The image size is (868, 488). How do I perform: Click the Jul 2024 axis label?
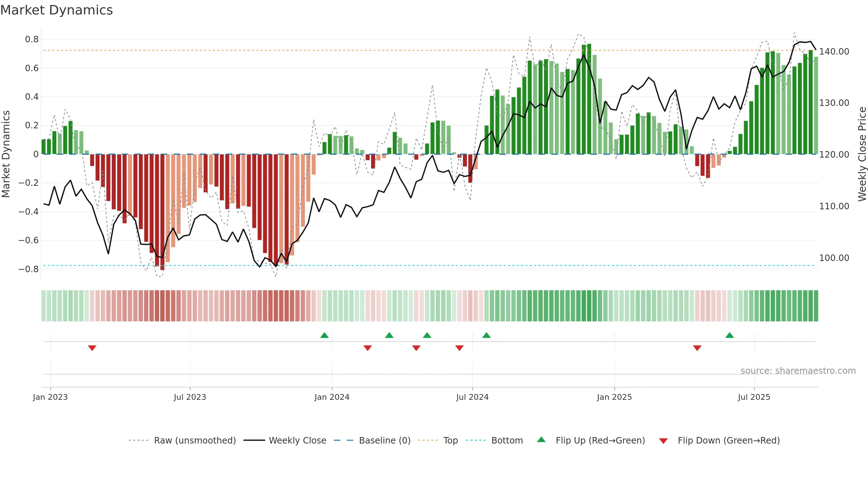coord(472,397)
